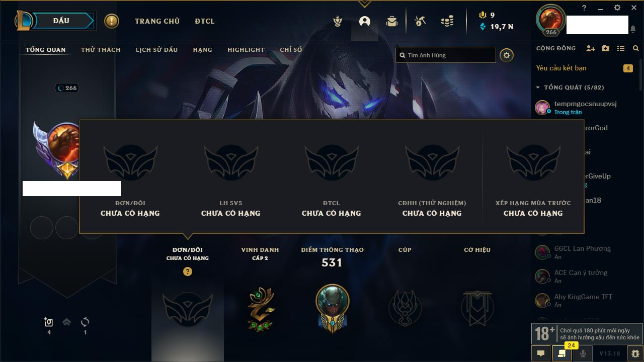
Task: Open the crafting hammer Loot icon
Action: click(x=420, y=21)
